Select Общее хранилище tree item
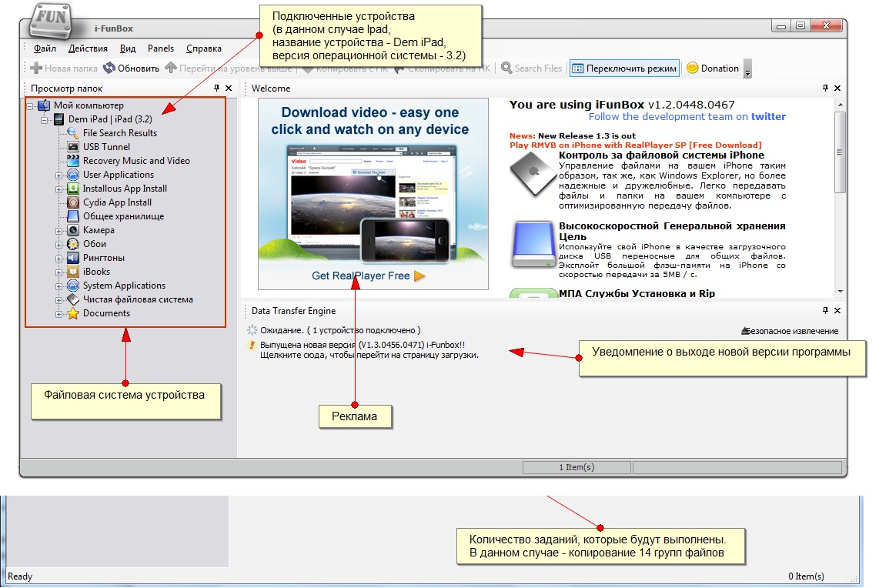Image resolution: width=879 pixels, height=588 pixels. [x=123, y=216]
